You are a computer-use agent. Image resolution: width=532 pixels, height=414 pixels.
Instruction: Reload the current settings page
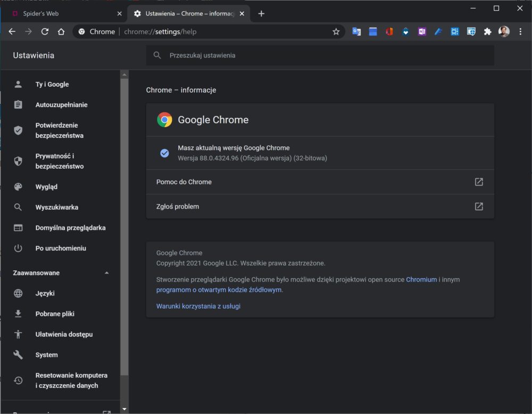(x=45, y=31)
